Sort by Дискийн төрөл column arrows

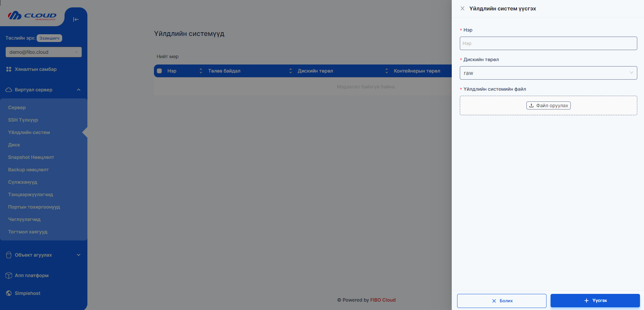387,71
